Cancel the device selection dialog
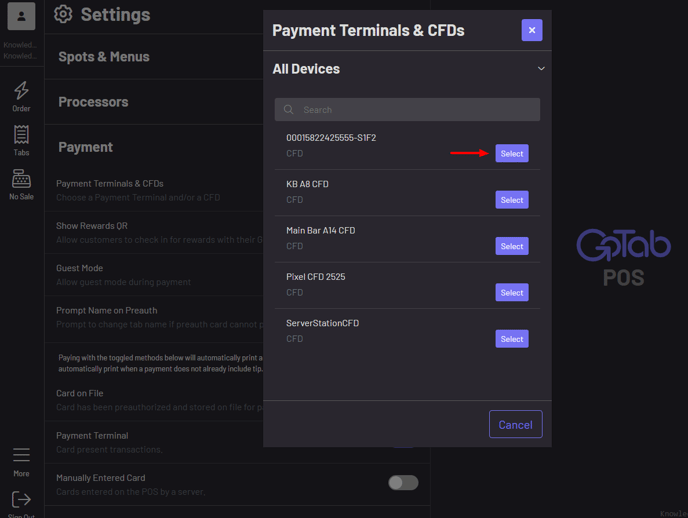 click(x=516, y=424)
